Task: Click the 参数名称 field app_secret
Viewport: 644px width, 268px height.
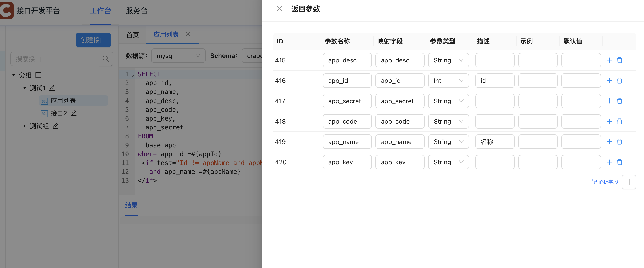Action: (347, 101)
